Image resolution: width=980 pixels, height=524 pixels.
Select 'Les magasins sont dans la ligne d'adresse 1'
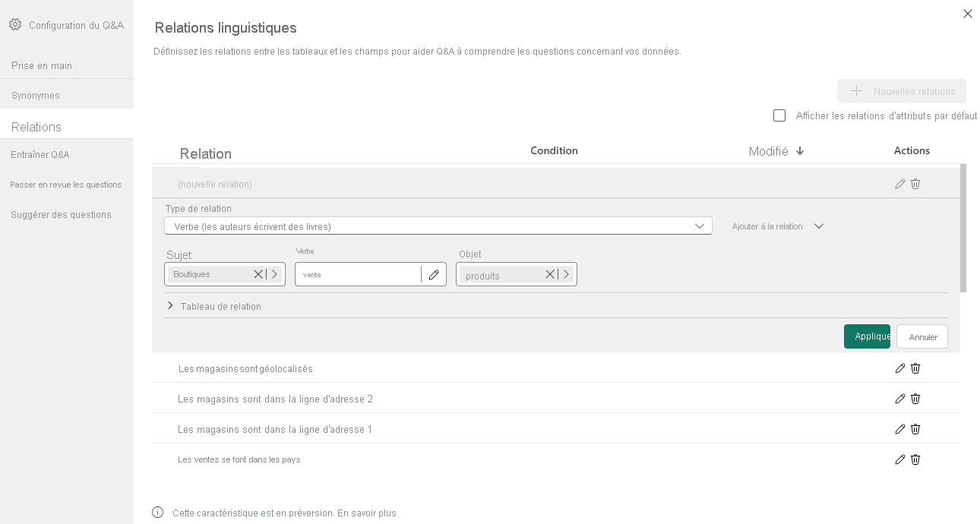coord(556,429)
